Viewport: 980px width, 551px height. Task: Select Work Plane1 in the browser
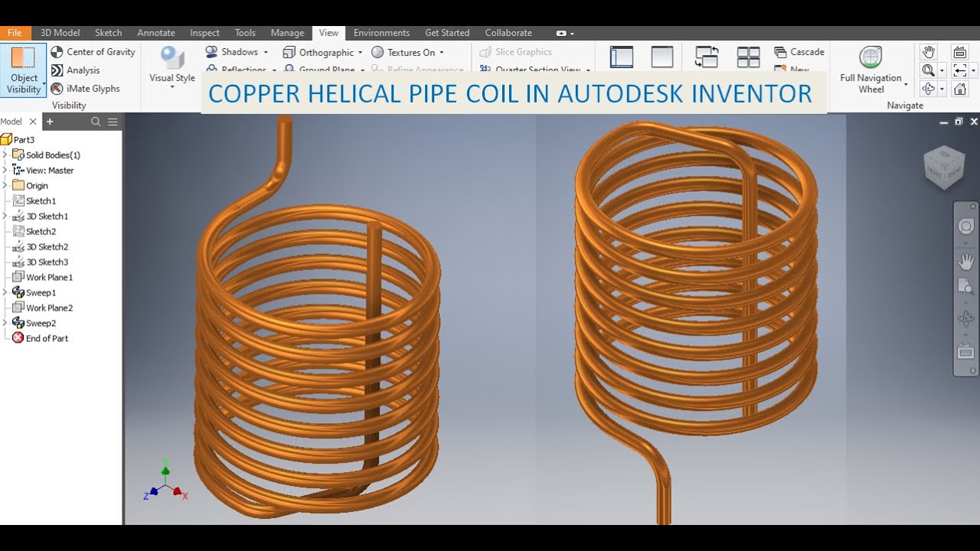click(43, 277)
